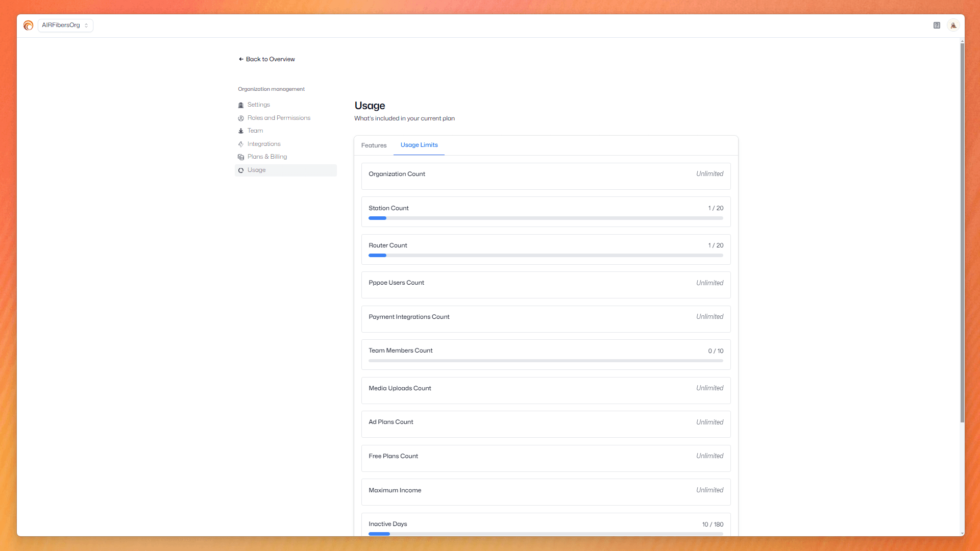Click the Usage circle icon in sidebar
This screenshot has width=980, height=551.
241,170
